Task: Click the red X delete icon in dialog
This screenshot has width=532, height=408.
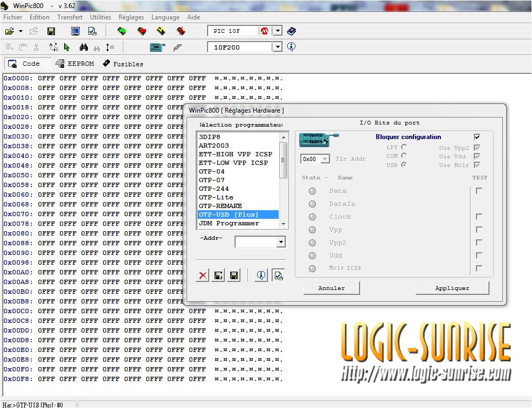Action: click(x=203, y=275)
